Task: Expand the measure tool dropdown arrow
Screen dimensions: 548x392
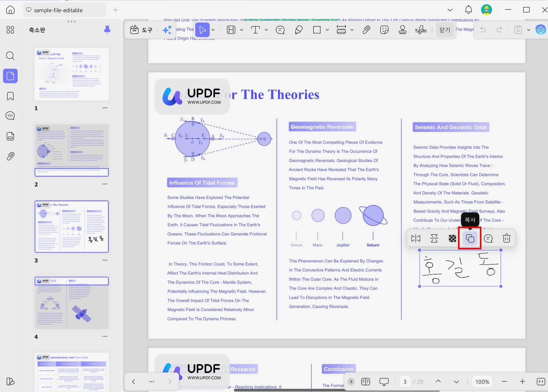Action: (x=352, y=30)
